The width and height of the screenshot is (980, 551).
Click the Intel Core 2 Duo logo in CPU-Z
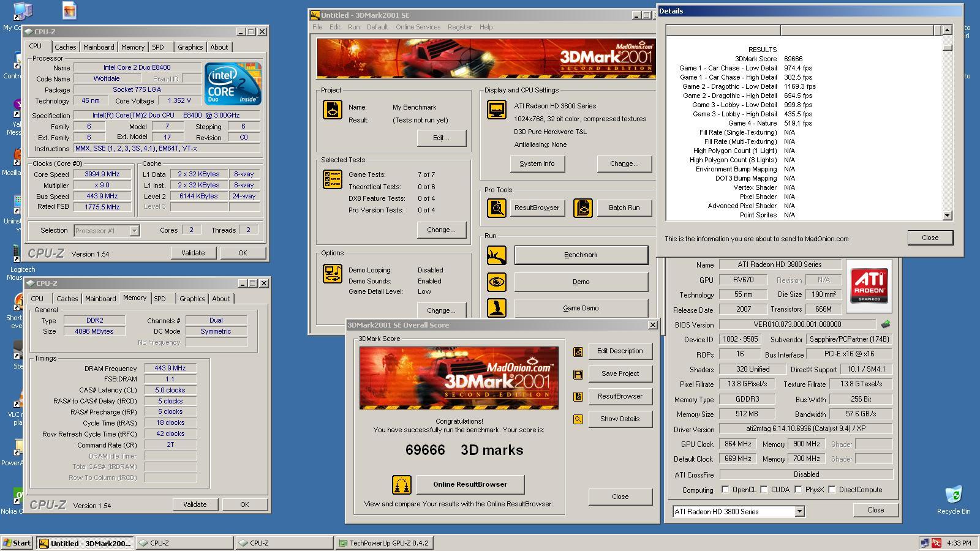coord(233,83)
